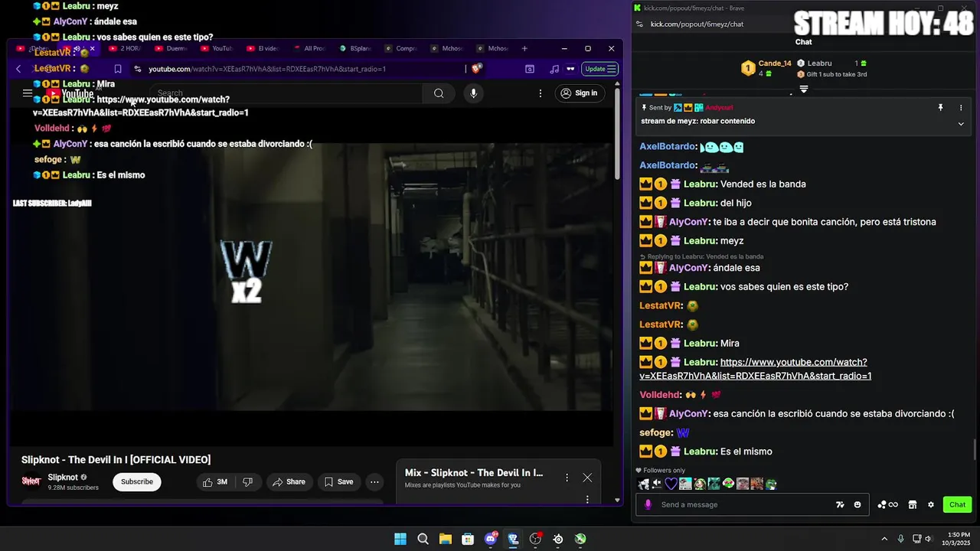980x551 pixels.
Task: Click the YouTube link in Leabru's Kick message
Action: [x=755, y=369]
